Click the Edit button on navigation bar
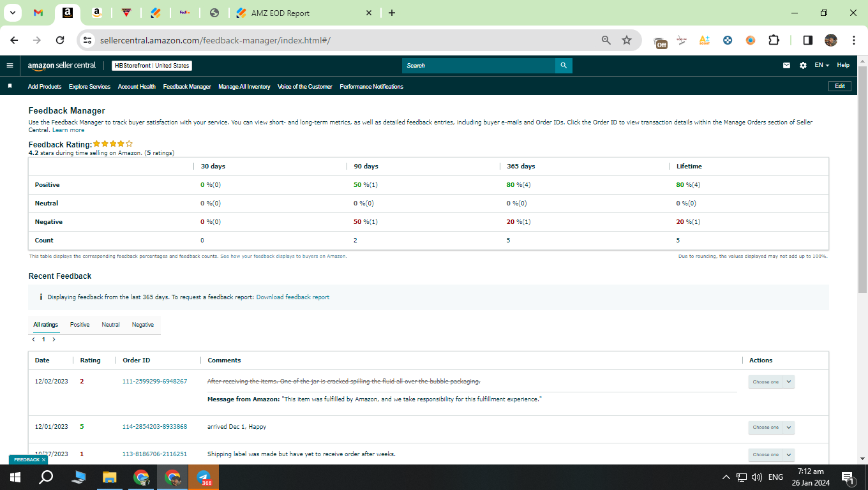 [x=839, y=86]
